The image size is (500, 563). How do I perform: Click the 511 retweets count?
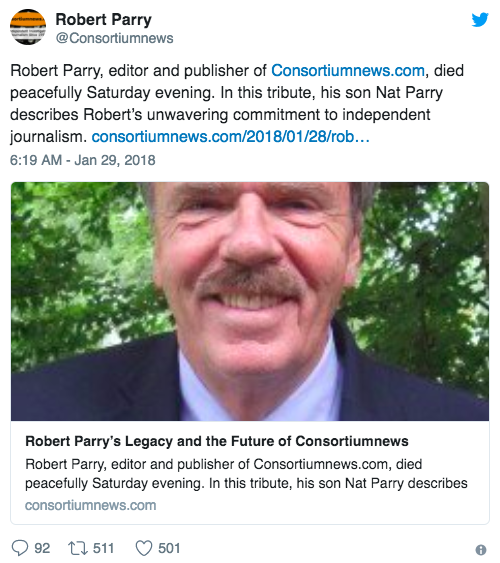pos(103,548)
